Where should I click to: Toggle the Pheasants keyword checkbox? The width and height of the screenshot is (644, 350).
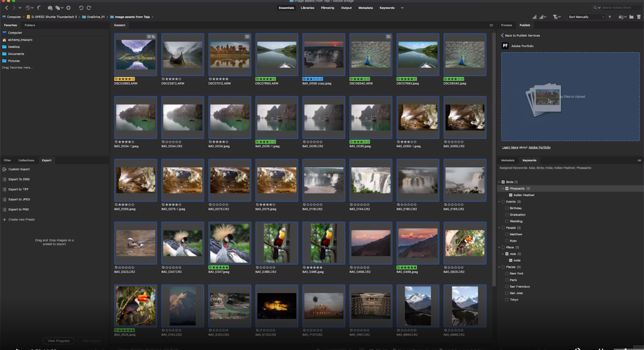(507, 188)
